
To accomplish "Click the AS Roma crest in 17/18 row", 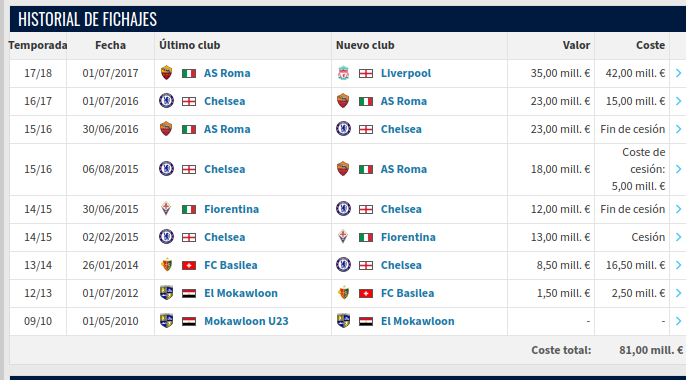I will point(166,73).
